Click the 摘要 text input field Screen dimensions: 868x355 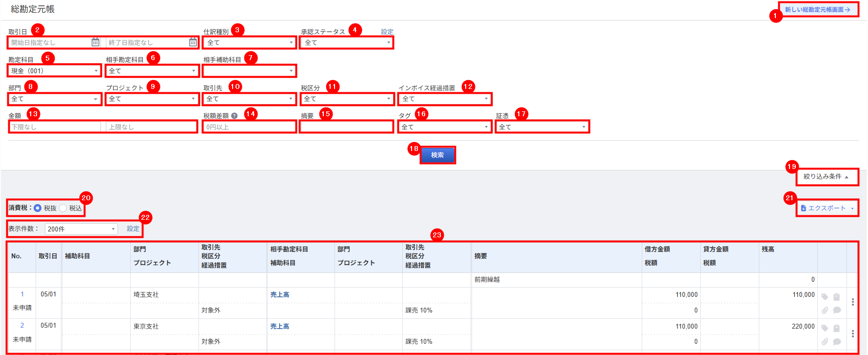point(346,127)
